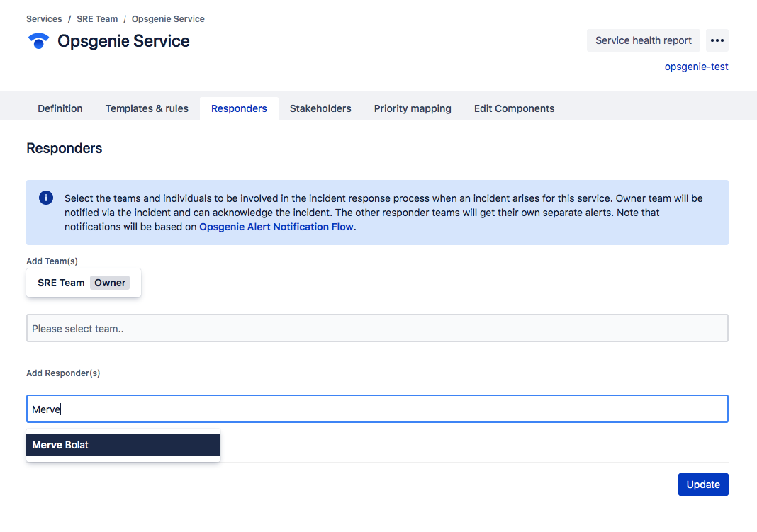The image size is (757, 532).
Task: Open the three-dot more options menu
Action: tap(717, 40)
